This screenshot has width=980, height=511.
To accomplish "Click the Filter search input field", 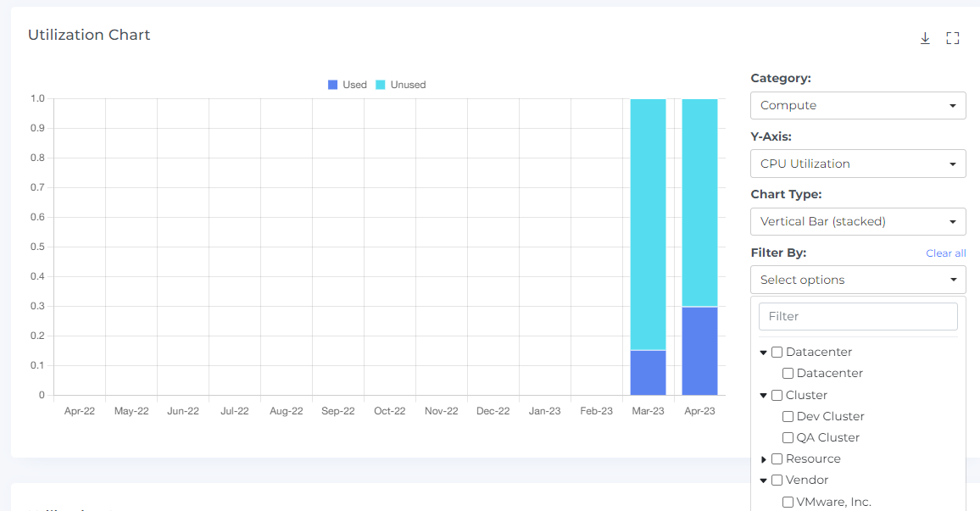I will click(x=857, y=316).
